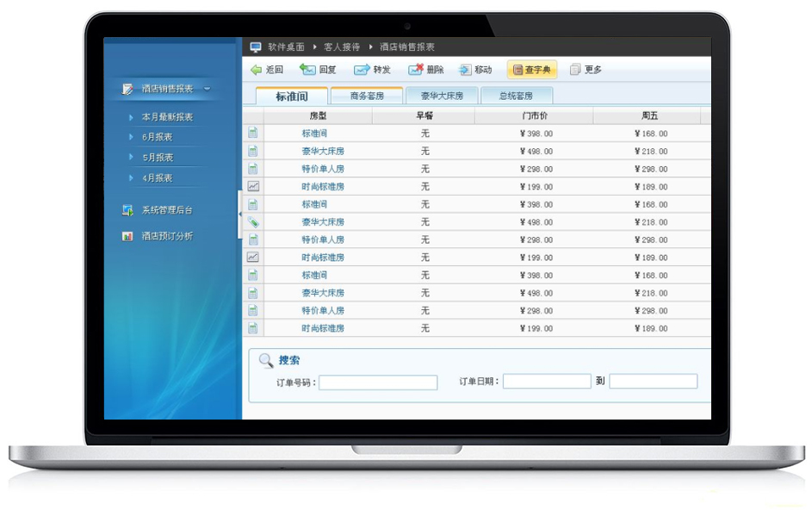Click the 订单号码 input field

(x=377, y=382)
